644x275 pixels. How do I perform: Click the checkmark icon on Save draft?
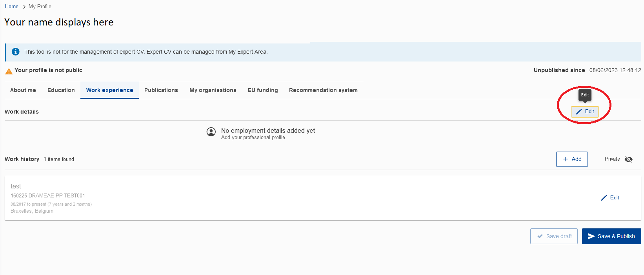tap(540, 236)
